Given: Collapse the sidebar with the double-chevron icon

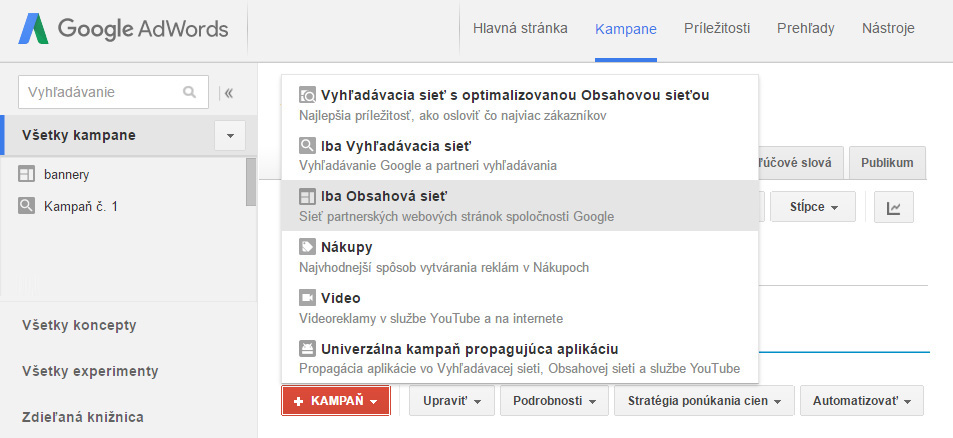Looking at the screenshot, I should [229, 93].
